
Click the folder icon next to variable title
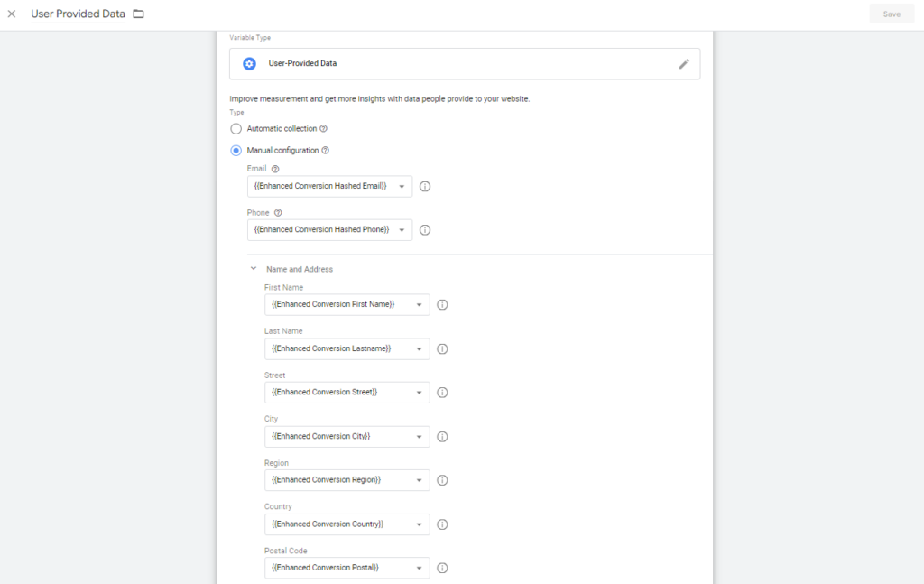(x=138, y=14)
